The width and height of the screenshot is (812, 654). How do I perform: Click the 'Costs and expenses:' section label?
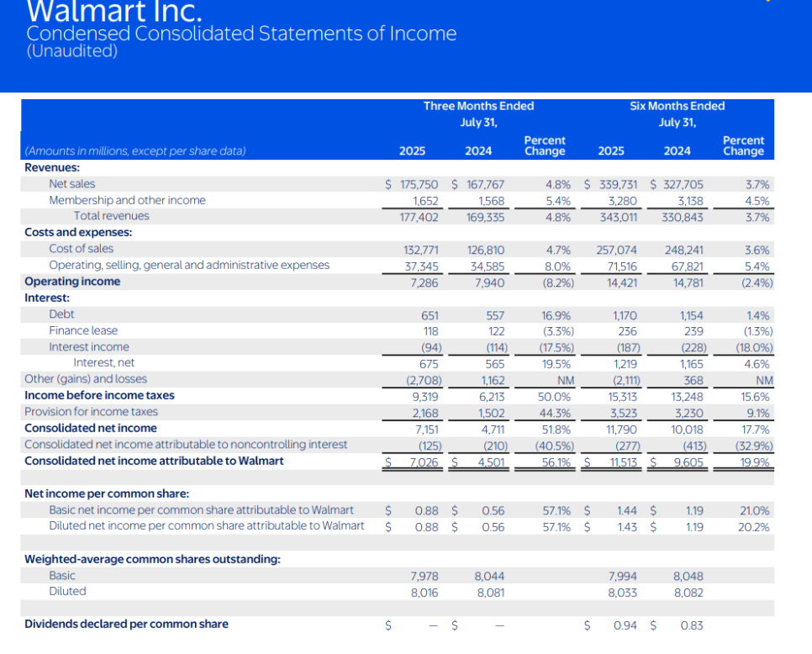[78, 233]
